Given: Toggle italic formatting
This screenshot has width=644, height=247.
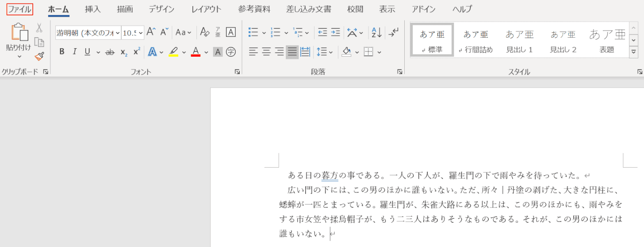Looking at the screenshot, I should pos(74,52).
